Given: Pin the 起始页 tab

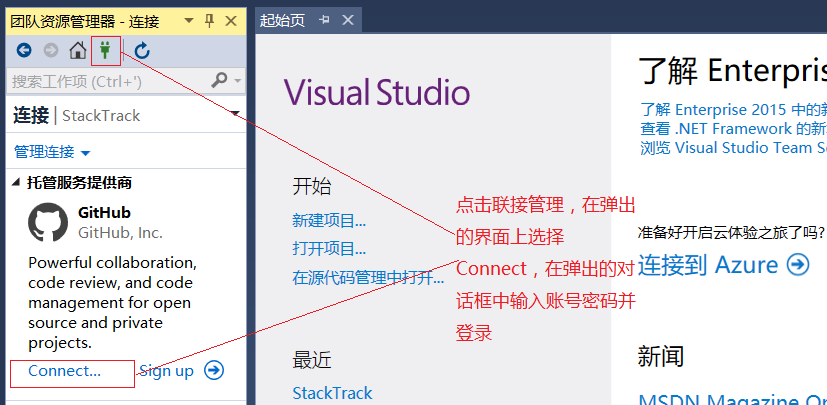Looking at the screenshot, I should coord(324,20).
